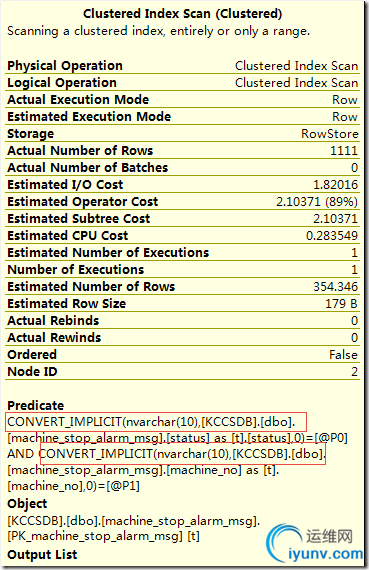The width and height of the screenshot is (369, 570).
Task: Select the 'Estimated Subtree Cost' label
Action: coord(79,218)
